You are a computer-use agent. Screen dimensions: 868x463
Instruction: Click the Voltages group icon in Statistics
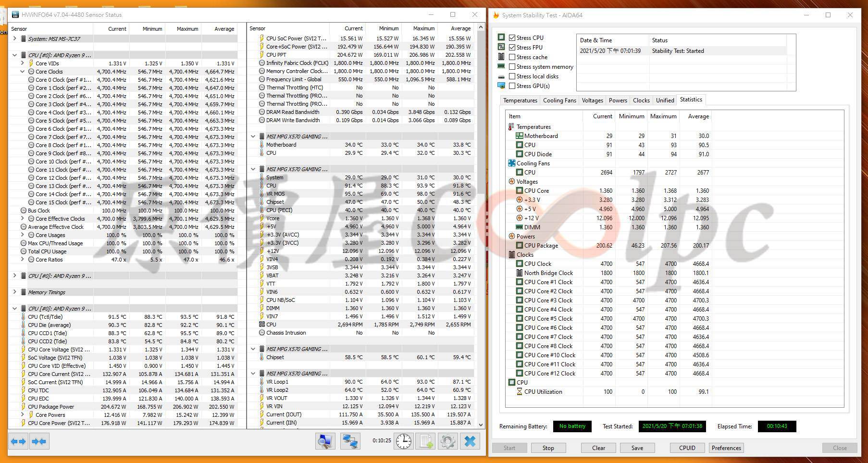click(512, 182)
